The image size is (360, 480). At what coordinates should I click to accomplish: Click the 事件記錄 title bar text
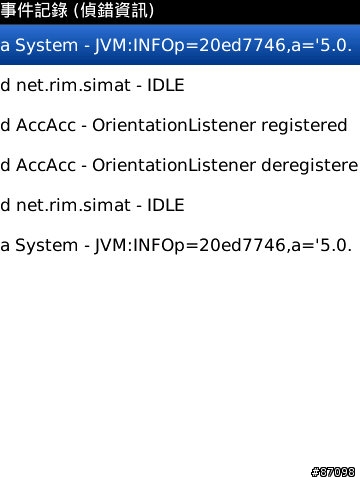point(34,10)
